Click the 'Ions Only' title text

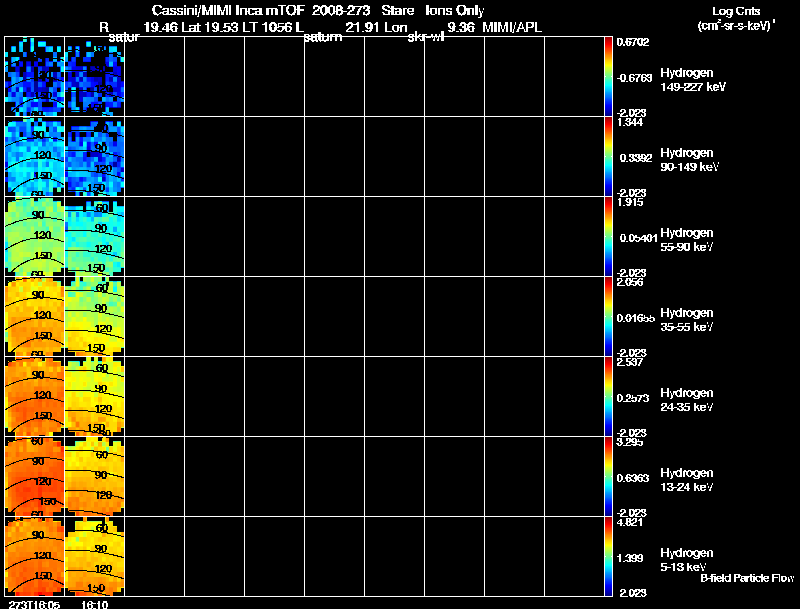pyautogui.click(x=455, y=11)
